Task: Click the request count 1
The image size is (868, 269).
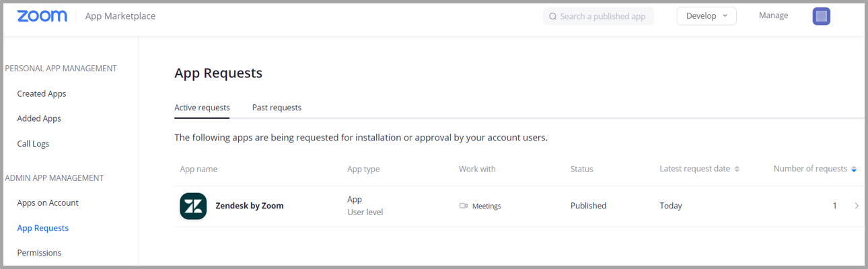Action: pos(835,206)
